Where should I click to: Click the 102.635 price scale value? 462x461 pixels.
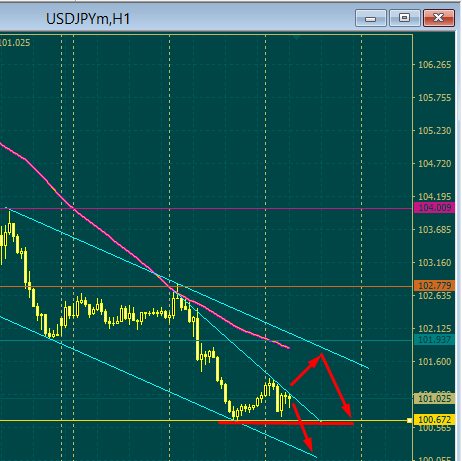[x=434, y=296]
